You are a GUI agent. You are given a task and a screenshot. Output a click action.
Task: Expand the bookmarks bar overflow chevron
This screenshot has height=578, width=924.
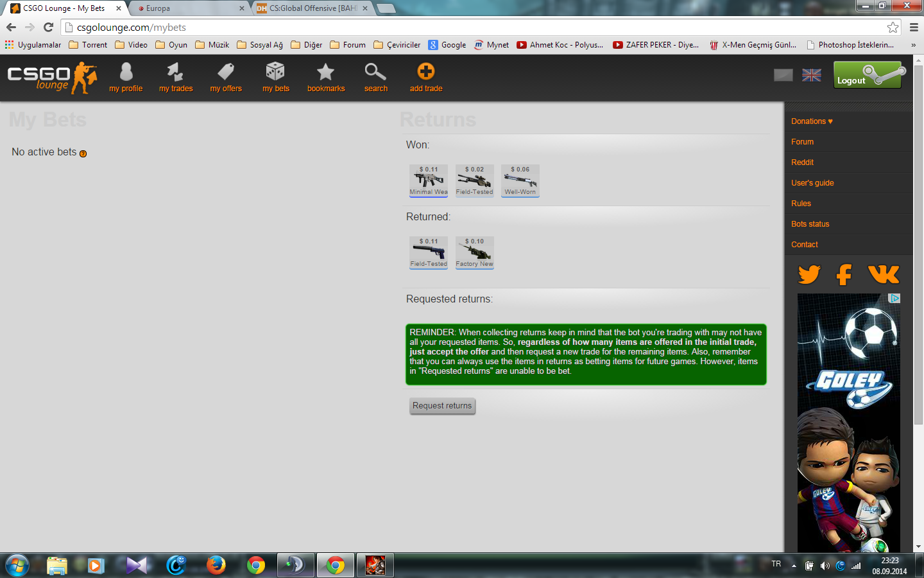pyautogui.click(x=913, y=45)
